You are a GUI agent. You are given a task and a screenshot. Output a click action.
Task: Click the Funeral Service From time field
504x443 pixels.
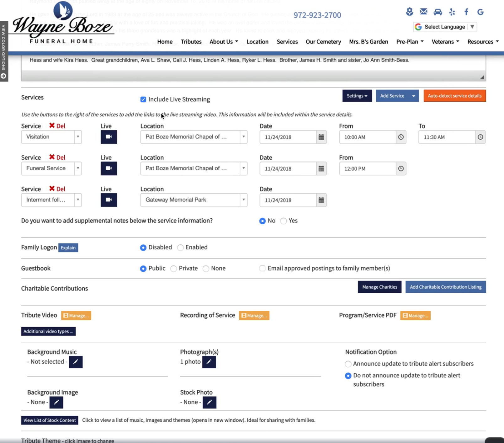pos(367,169)
